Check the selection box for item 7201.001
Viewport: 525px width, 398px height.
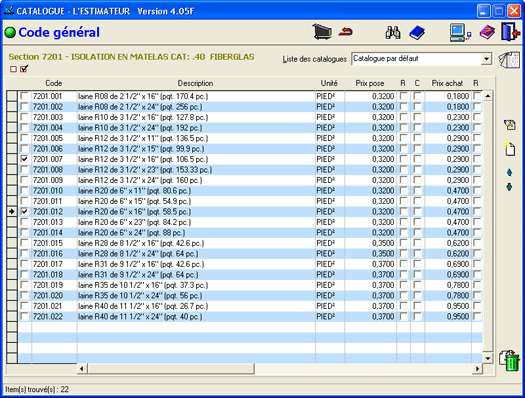[x=24, y=96]
